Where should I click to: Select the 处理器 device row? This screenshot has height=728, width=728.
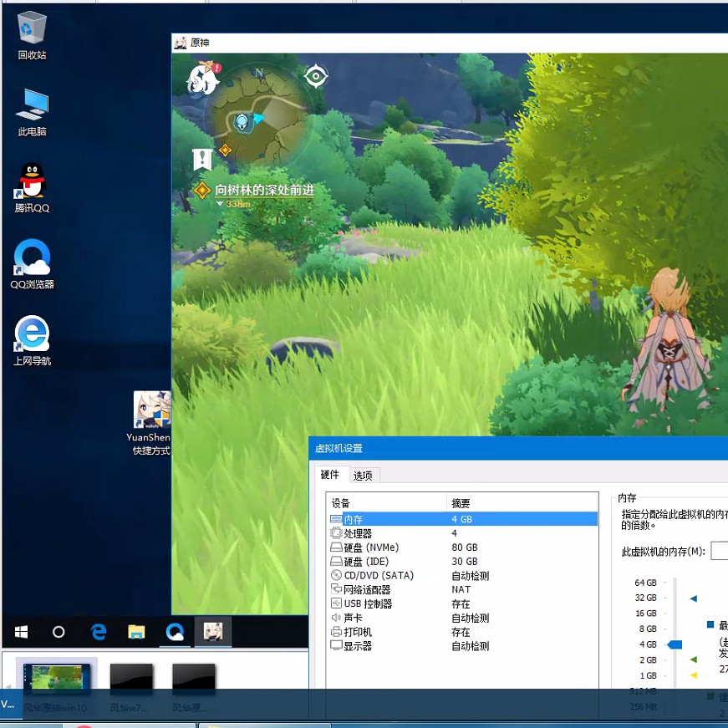coord(463,533)
